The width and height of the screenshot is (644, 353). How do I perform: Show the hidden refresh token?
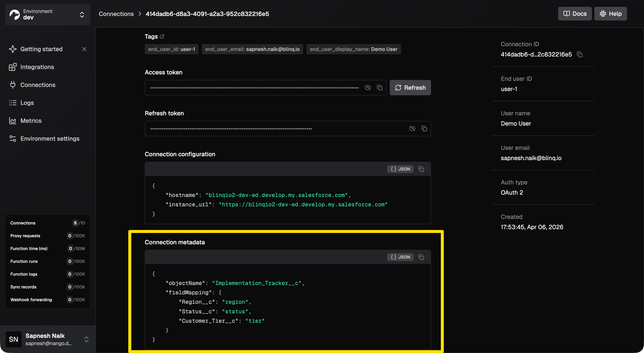point(412,129)
